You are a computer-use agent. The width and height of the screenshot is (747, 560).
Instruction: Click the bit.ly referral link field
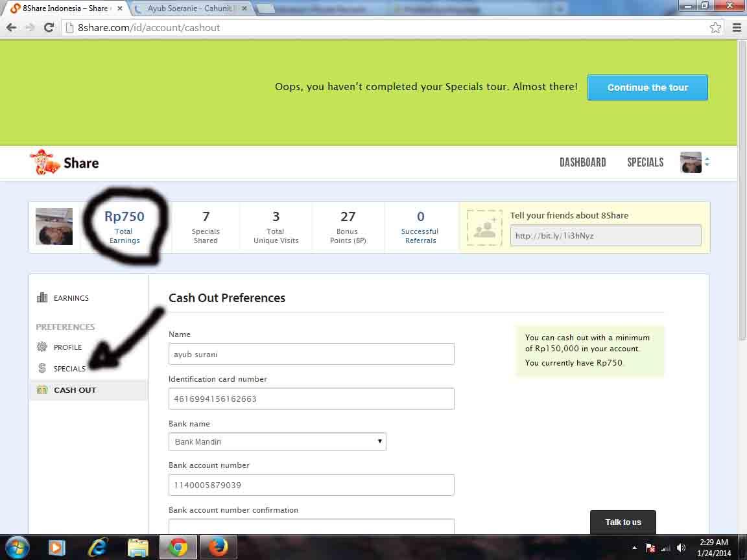pos(606,235)
